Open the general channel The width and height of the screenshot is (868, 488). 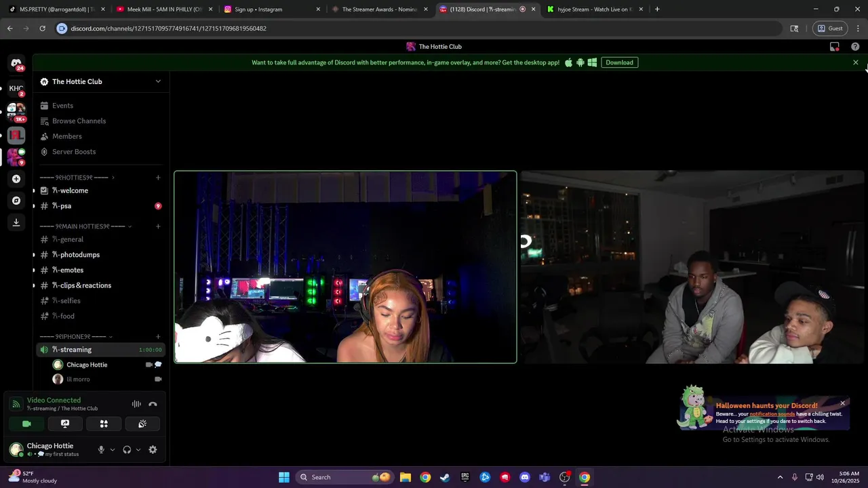tap(100, 239)
